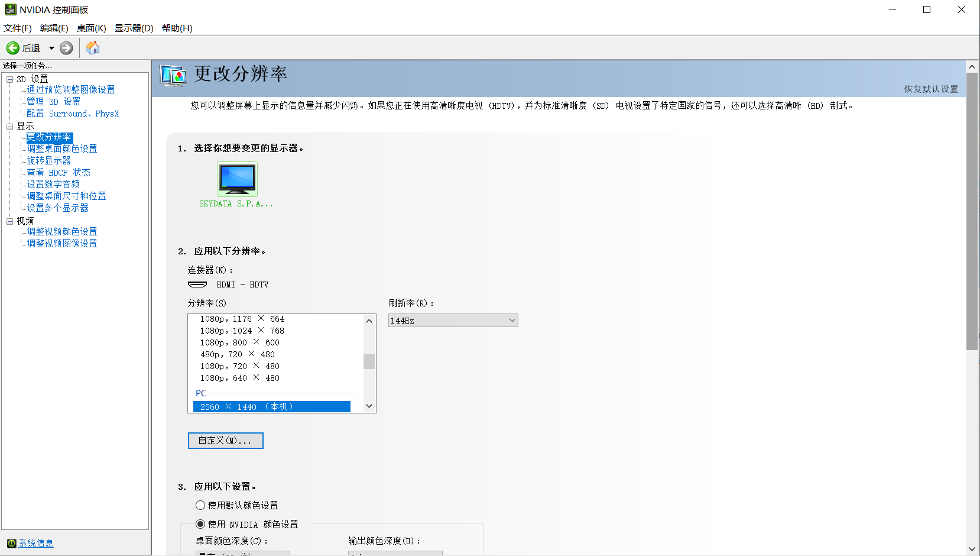Select 使用 NVIDIA 颜色设置 radio button
This screenshot has height=556, width=980.
(x=200, y=524)
